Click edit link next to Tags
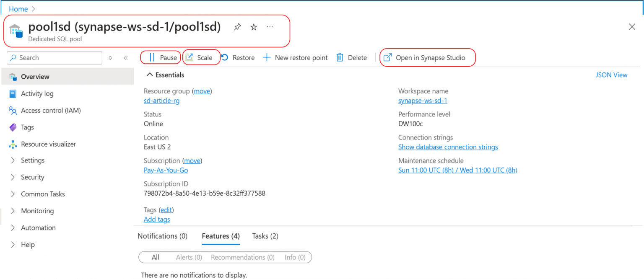 tap(166, 210)
